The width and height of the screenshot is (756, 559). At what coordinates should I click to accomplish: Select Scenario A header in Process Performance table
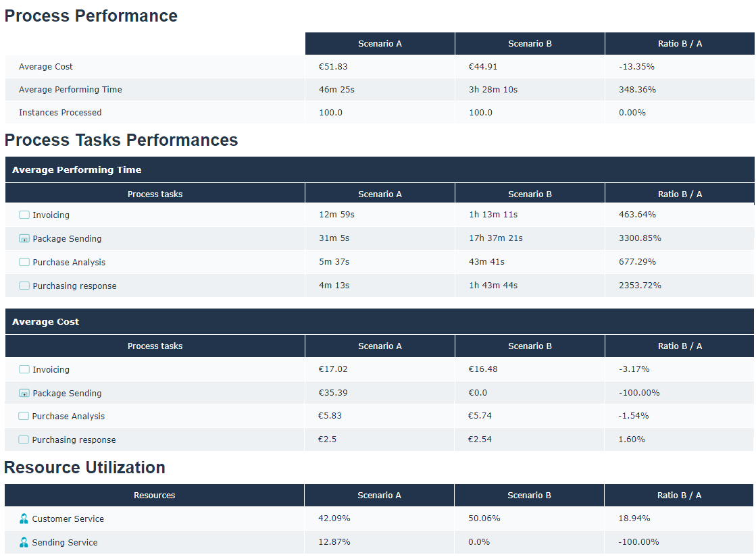coord(380,44)
